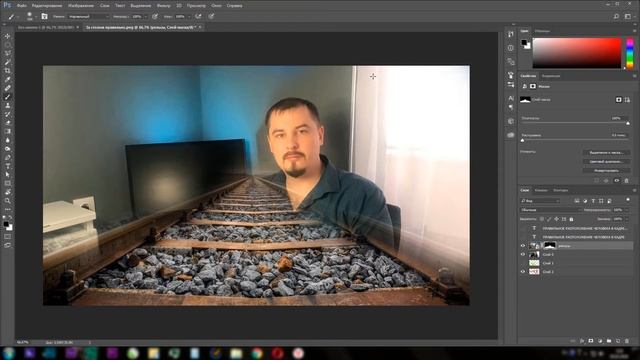The width and height of the screenshot is (640, 360).
Task: Select the Hand tool
Action: point(7,192)
